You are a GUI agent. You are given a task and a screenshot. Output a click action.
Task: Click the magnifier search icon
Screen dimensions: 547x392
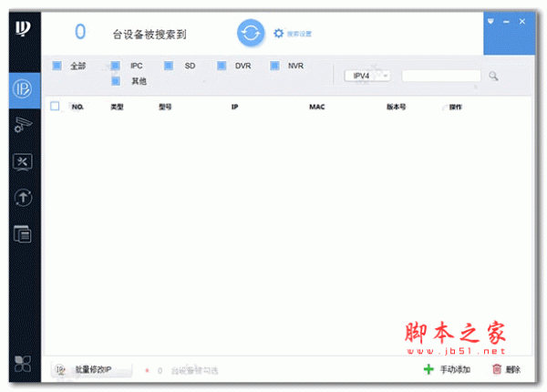click(x=493, y=76)
